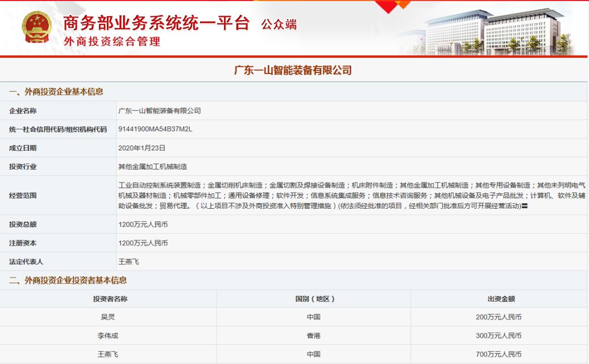Screen dimensions: 589x364
Task: Select 注册资本 value 1200万元人民币
Action: (143, 243)
